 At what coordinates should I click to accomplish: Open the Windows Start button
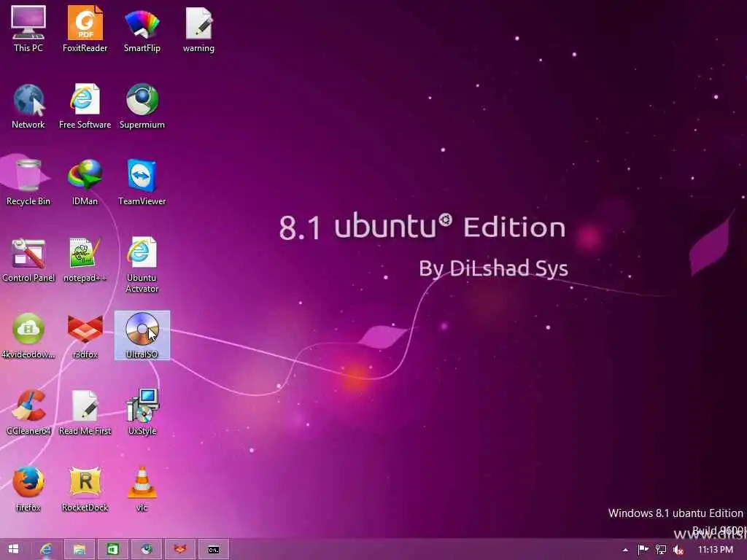(x=13, y=550)
